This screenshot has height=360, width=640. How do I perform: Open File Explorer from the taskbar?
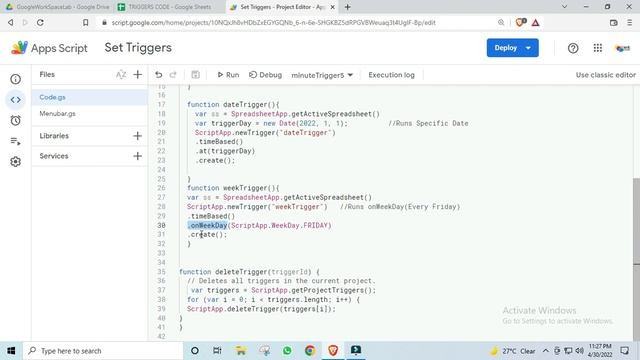(241, 350)
